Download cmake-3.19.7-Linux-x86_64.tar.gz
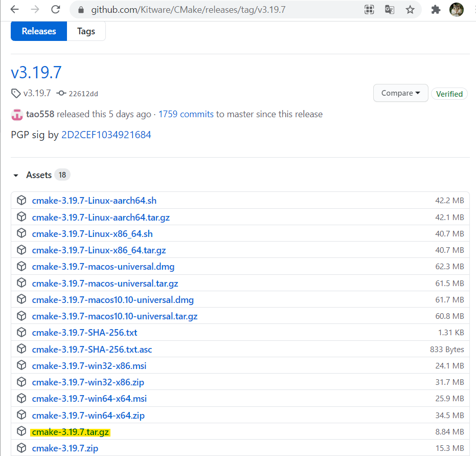 click(99, 250)
